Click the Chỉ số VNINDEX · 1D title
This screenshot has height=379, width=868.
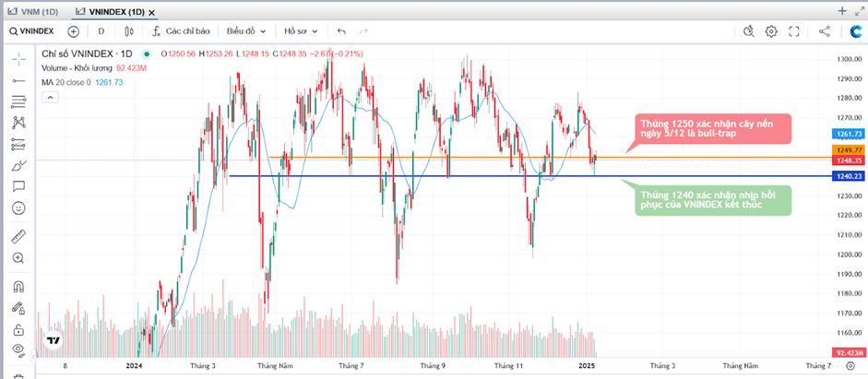(88, 53)
